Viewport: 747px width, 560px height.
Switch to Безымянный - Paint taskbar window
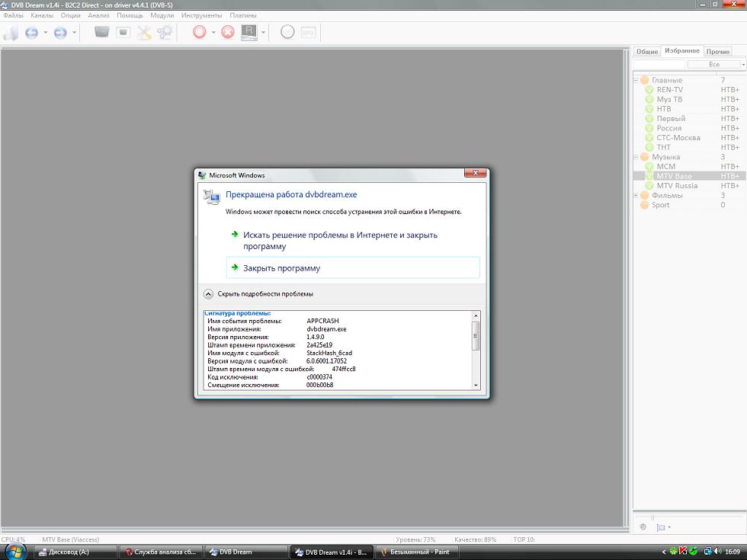tap(416, 552)
